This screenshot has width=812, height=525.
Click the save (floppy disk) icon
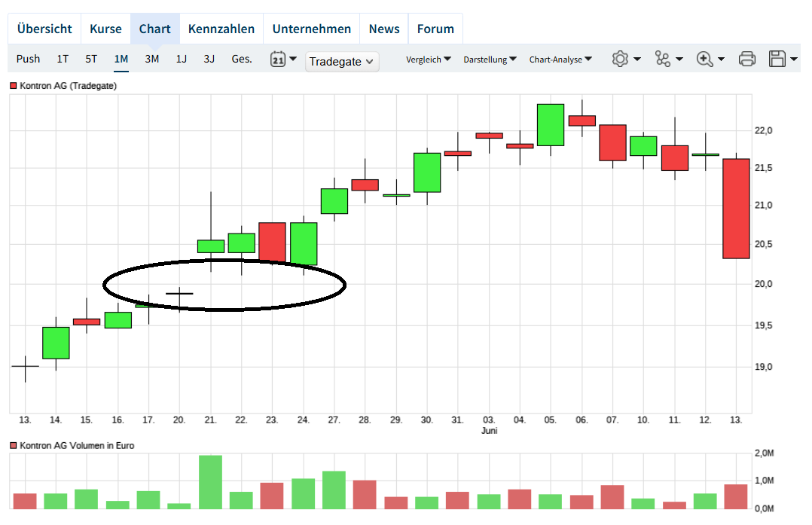[x=777, y=58]
